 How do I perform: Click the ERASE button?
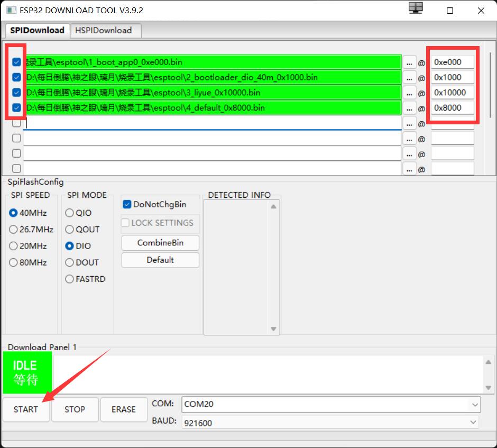(x=124, y=409)
